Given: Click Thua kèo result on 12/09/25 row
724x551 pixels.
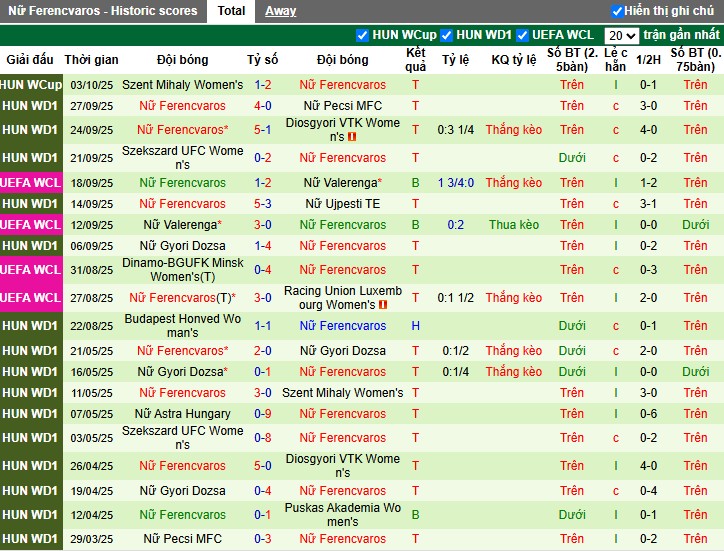Looking at the screenshot, I should (x=513, y=225).
